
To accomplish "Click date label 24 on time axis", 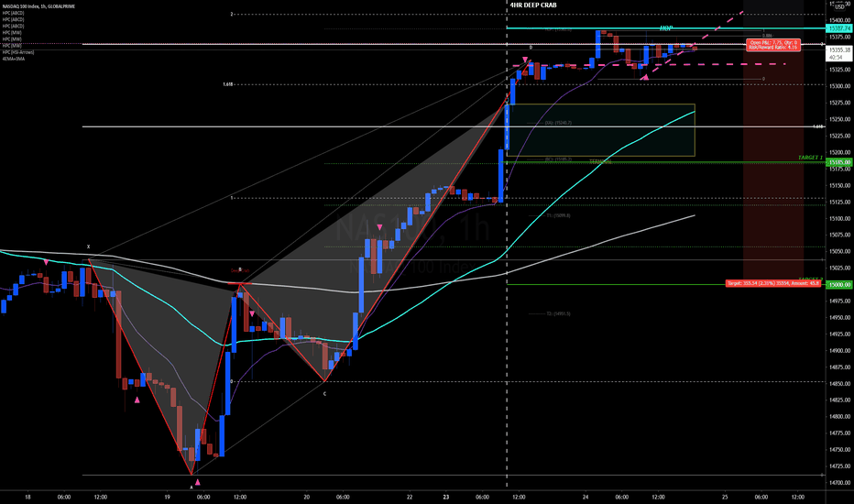I will (x=586, y=497).
